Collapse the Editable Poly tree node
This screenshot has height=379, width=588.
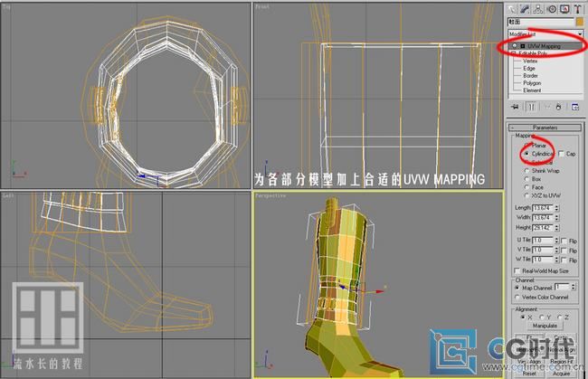click(513, 52)
